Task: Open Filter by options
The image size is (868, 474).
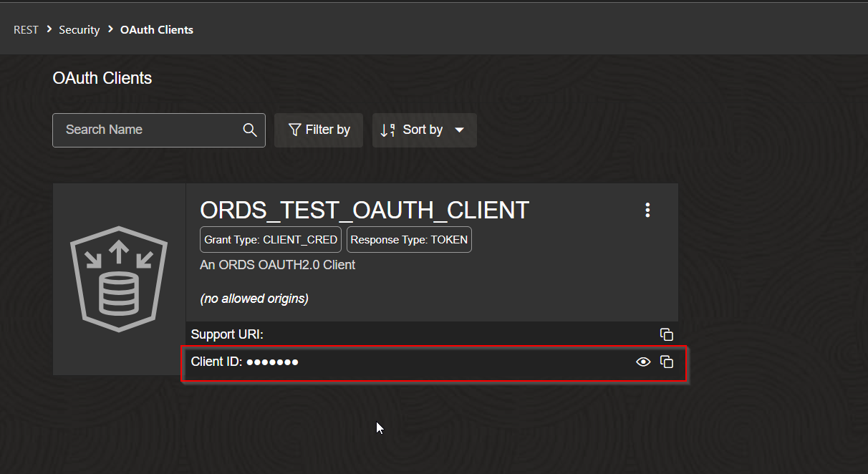Action: click(x=319, y=130)
